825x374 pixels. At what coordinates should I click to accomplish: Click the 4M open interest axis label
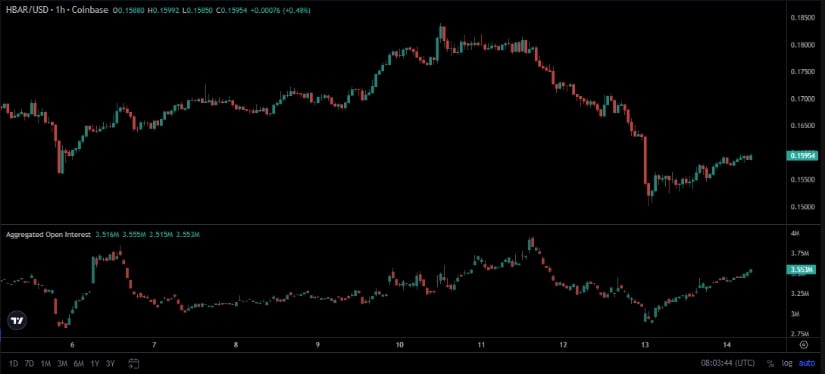[x=795, y=233]
